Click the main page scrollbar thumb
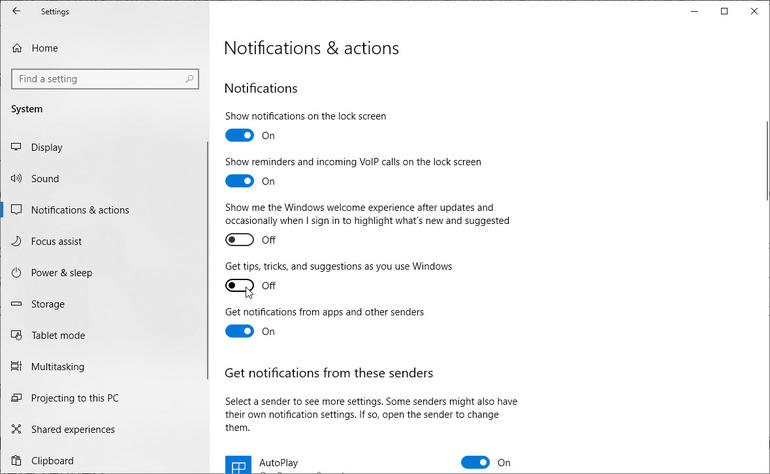The height and width of the screenshot is (474, 770). point(767,161)
